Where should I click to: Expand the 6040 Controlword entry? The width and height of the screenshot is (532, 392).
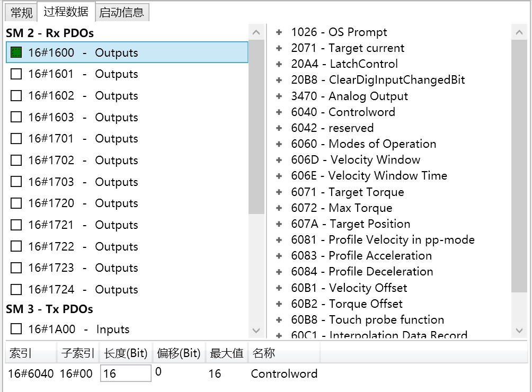point(279,112)
